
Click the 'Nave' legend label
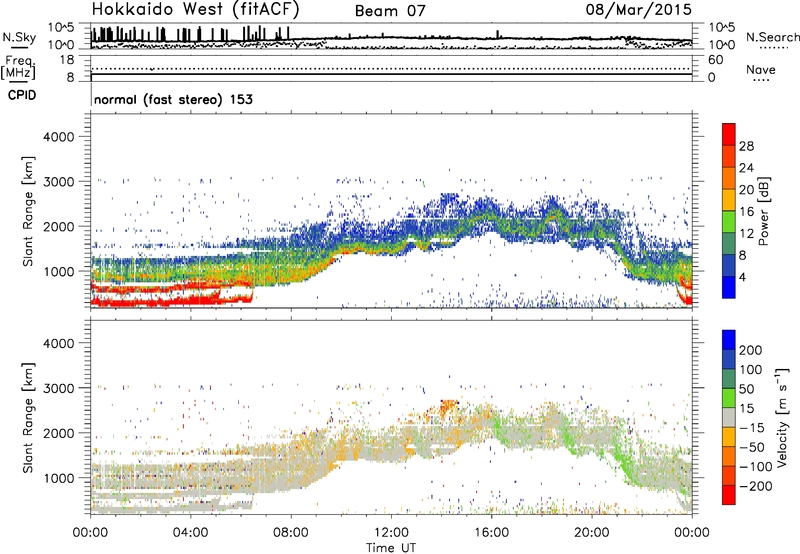pos(761,69)
